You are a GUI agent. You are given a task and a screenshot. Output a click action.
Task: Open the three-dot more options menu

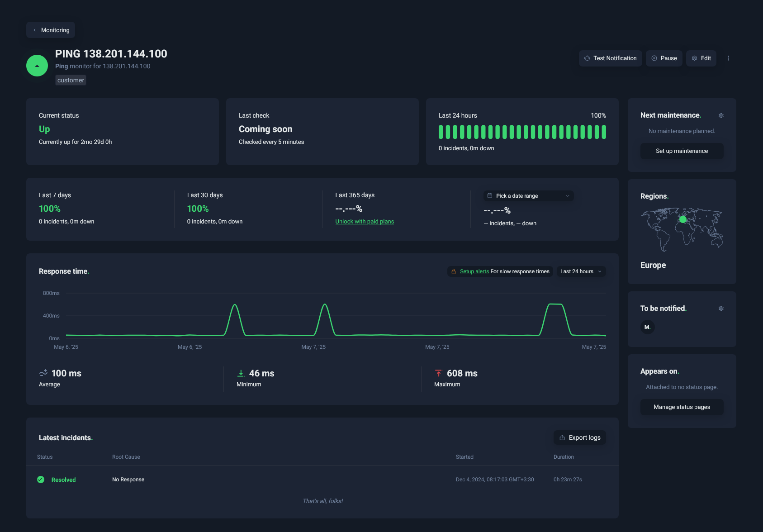[x=728, y=58]
